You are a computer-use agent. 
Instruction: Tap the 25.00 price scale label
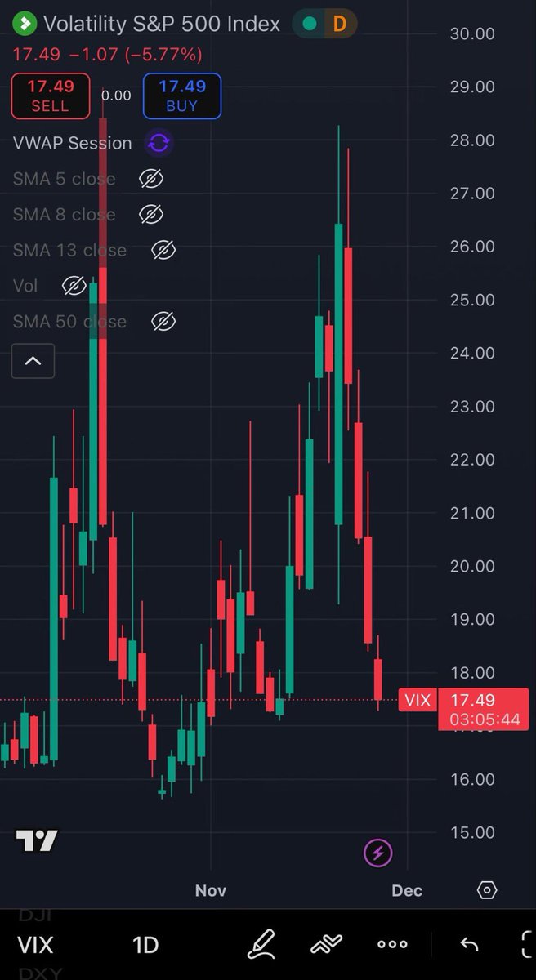[x=472, y=300]
